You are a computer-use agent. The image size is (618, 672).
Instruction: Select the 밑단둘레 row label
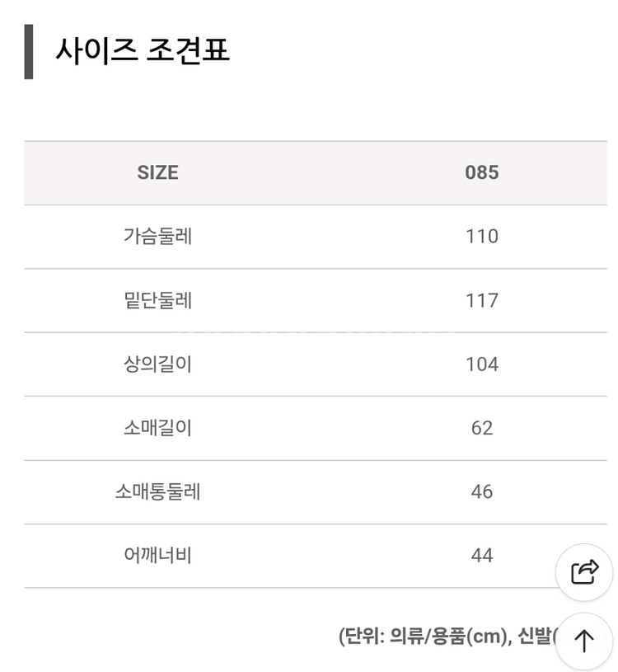(157, 299)
